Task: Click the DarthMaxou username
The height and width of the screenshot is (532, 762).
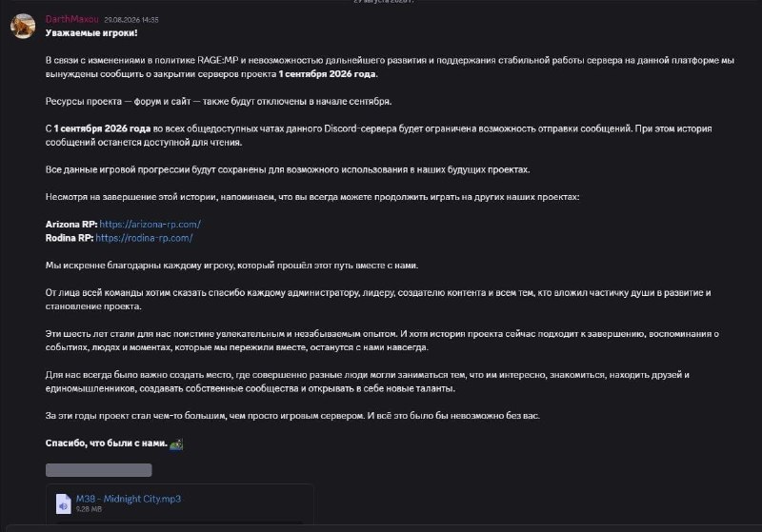Action: [72, 19]
